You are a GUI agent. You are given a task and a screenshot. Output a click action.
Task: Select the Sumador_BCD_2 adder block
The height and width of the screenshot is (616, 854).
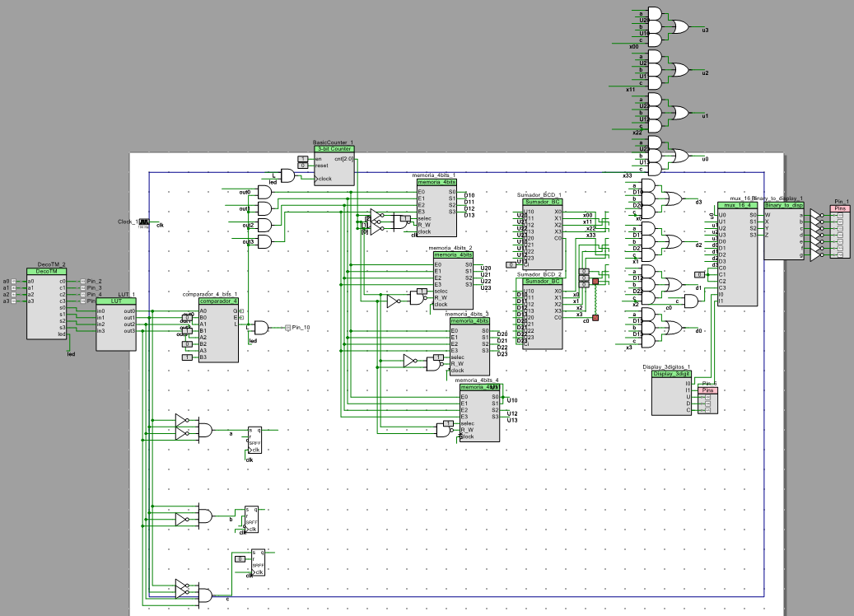tap(543, 315)
